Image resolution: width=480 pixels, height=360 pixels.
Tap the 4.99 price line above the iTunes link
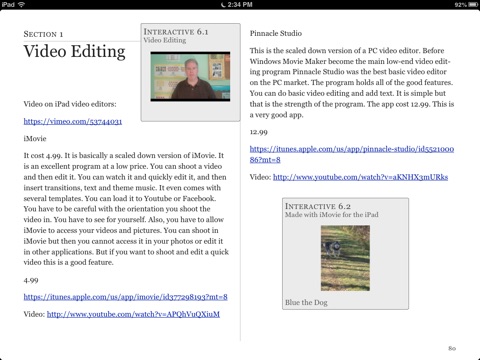(x=31, y=281)
